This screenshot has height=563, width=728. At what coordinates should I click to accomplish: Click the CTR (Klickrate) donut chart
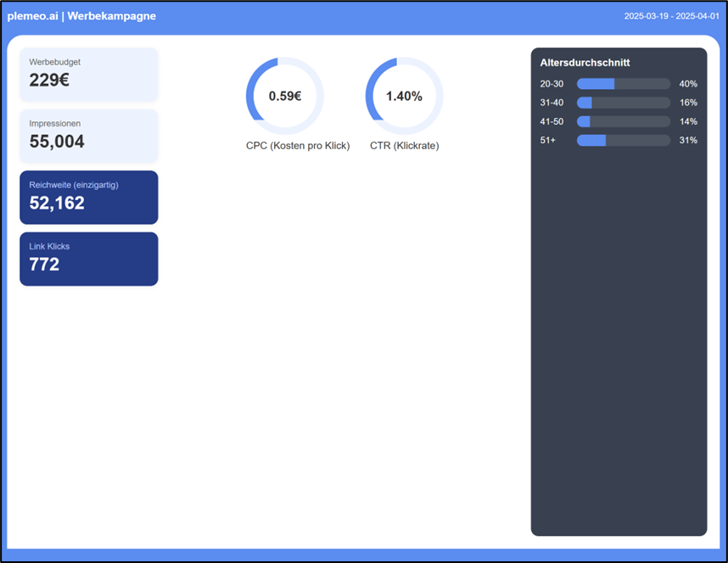pos(404,96)
